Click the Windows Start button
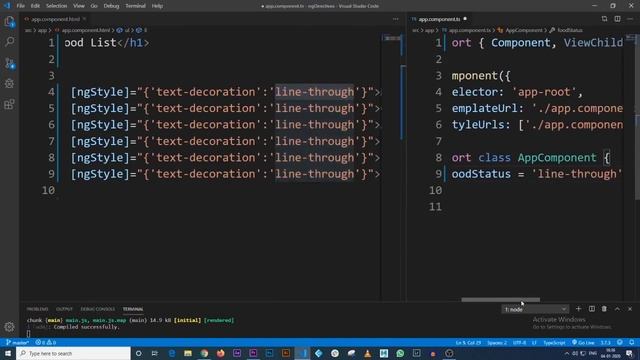Screen dimensions: 640x360 [8, 353]
